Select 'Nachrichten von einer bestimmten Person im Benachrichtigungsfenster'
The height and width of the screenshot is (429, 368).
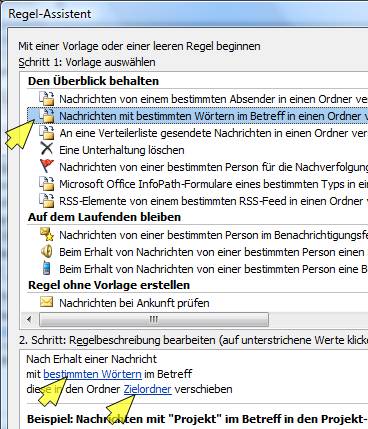pos(214,235)
